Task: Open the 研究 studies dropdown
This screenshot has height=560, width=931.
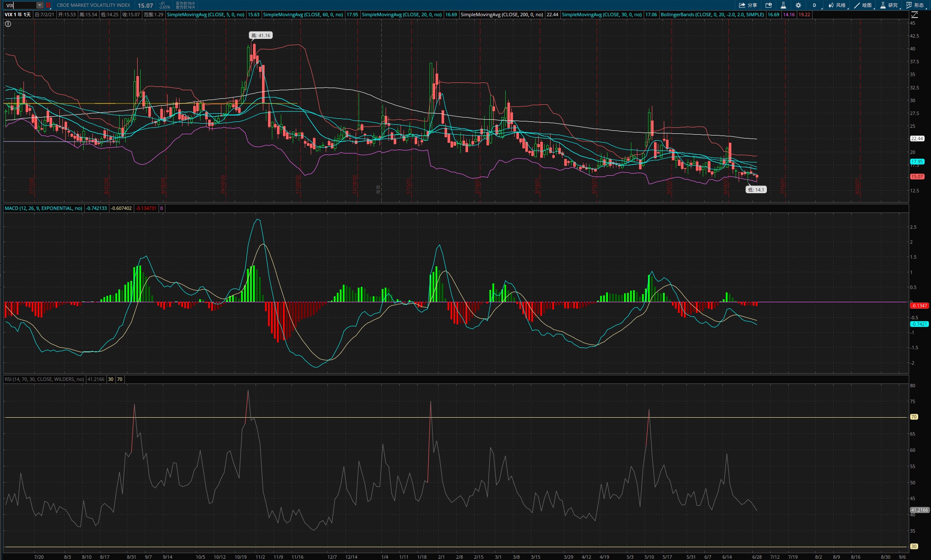Action: pos(890,5)
